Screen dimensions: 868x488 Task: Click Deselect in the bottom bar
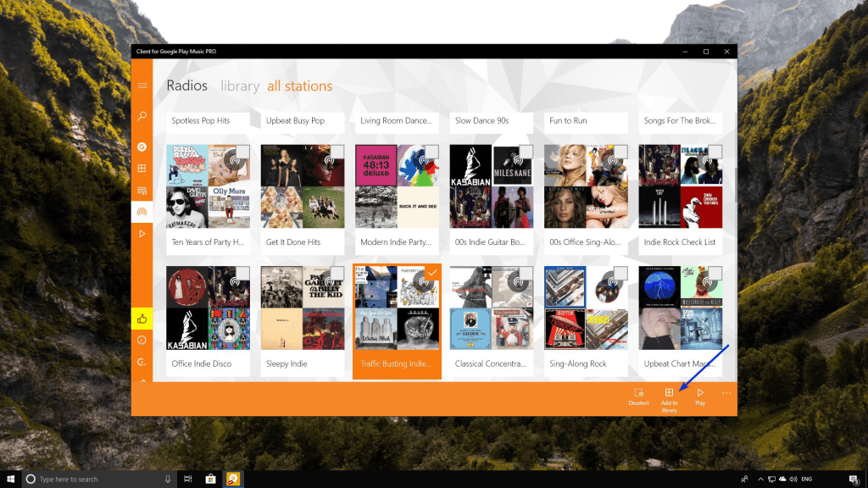[x=638, y=397]
